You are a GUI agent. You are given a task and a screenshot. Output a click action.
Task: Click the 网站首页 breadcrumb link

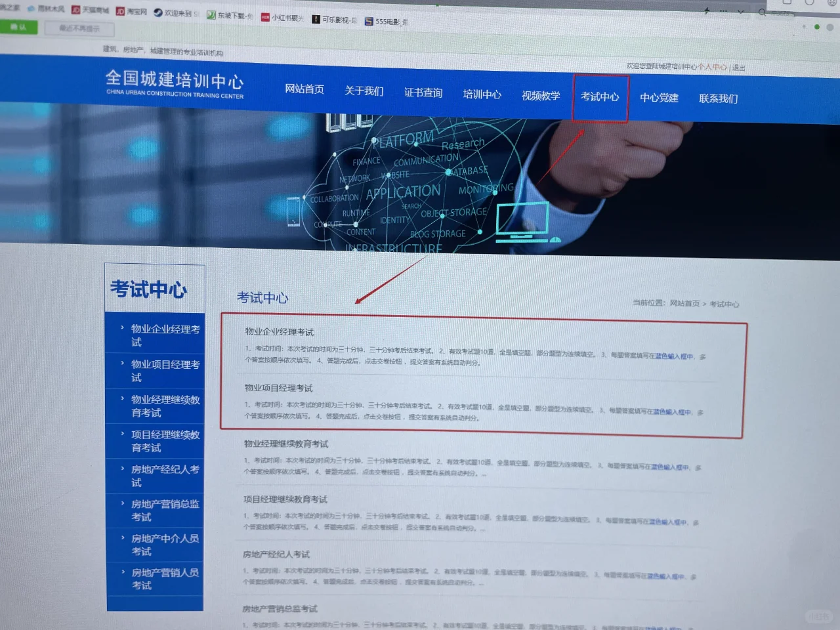point(684,303)
